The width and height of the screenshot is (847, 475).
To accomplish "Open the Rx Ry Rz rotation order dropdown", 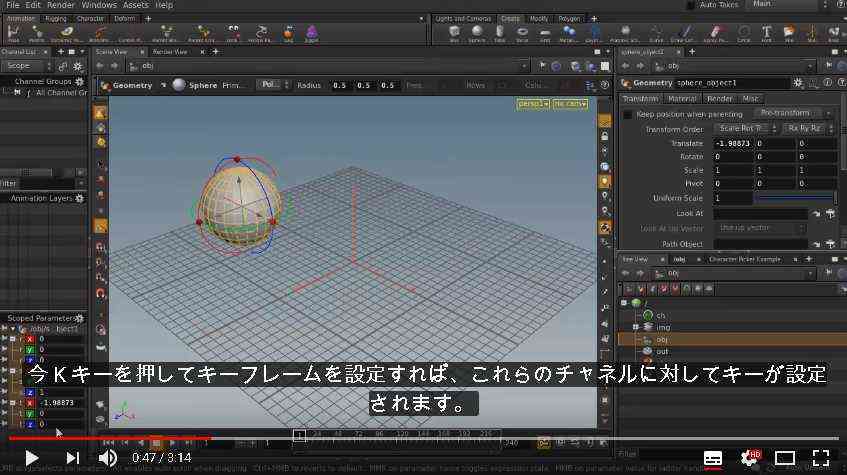I will pyautogui.click(x=808, y=129).
